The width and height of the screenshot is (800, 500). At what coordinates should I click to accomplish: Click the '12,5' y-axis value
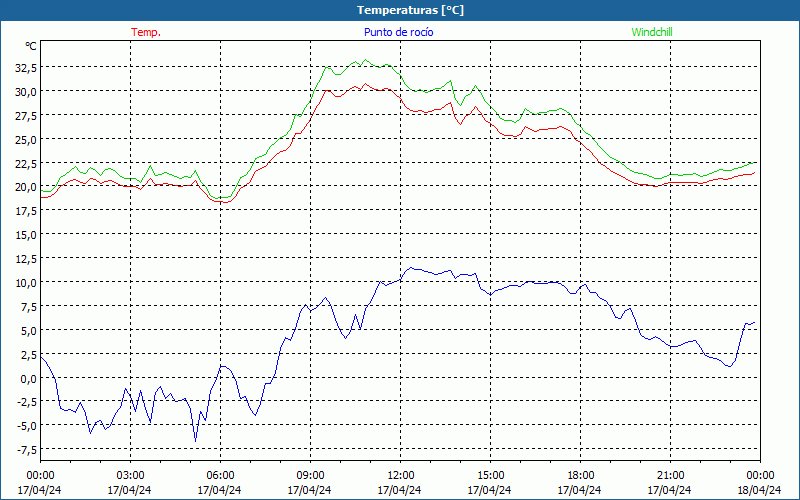coord(26,259)
